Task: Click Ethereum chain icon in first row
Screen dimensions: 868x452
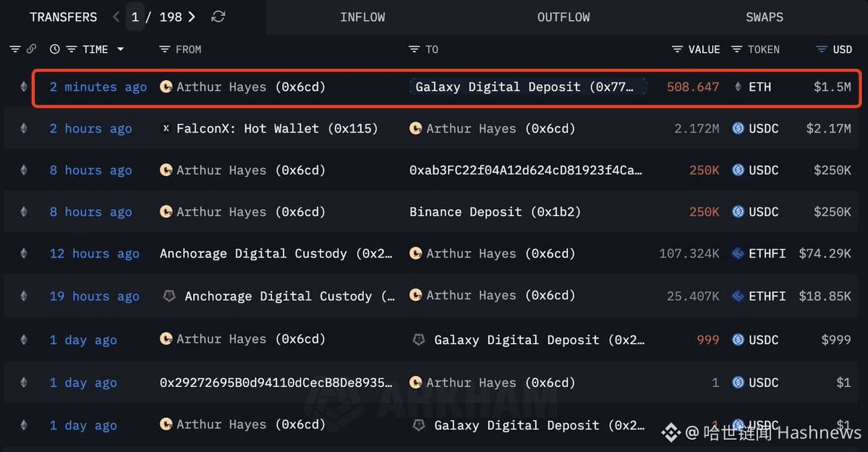Action: [23, 87]
